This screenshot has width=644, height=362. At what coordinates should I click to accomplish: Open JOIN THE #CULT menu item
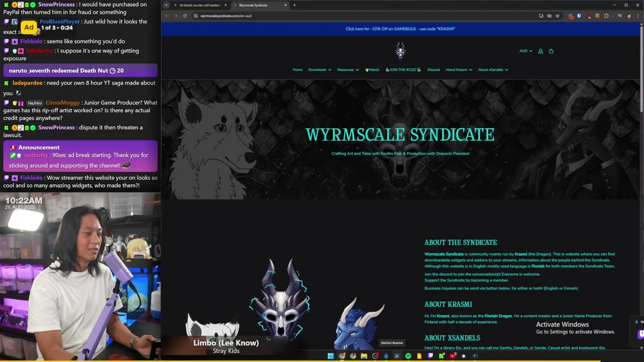[x=404, y=70]
